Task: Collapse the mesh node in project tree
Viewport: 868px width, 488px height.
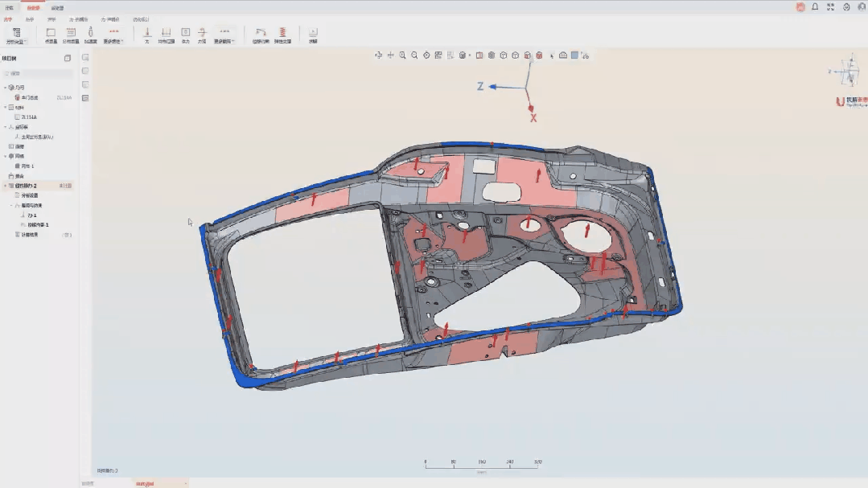Action: tap(5, 156)
